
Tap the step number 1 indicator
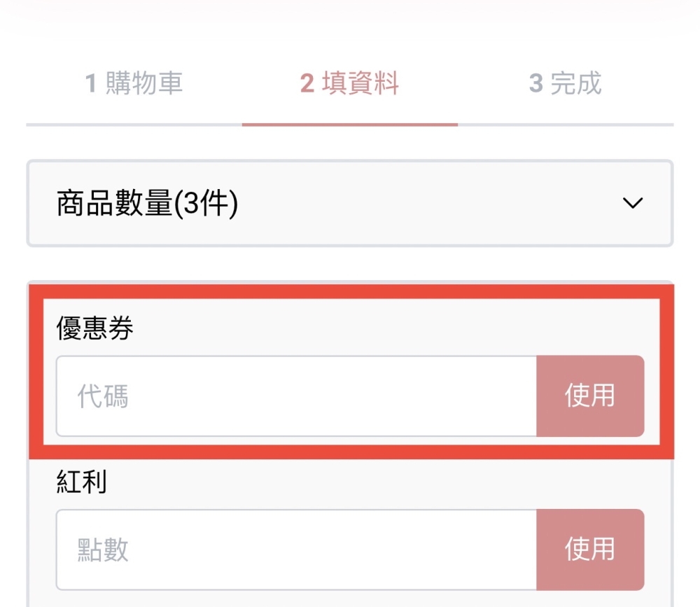[x=90, y=83]
